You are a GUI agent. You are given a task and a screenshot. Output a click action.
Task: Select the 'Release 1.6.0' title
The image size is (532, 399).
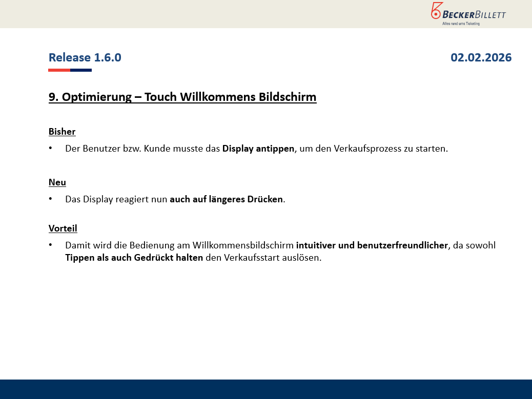(85, 57)
